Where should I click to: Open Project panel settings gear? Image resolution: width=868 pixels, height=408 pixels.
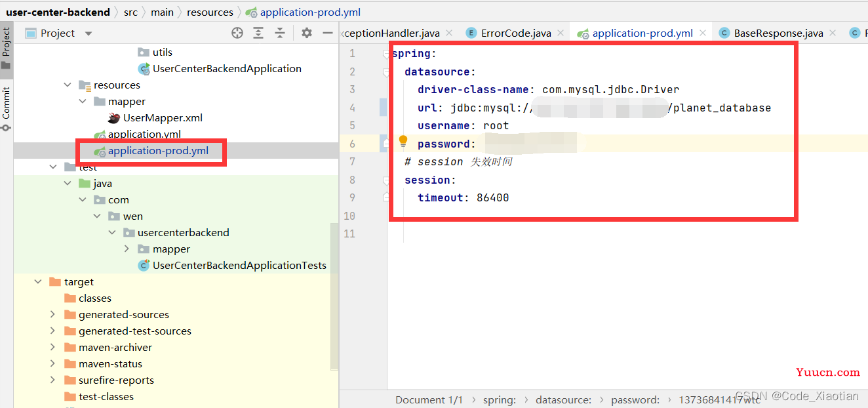click(306, 33)
